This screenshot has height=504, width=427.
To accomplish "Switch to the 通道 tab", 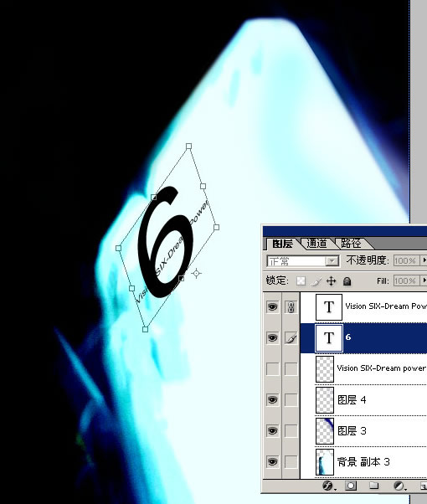I will tap(316, 244).
